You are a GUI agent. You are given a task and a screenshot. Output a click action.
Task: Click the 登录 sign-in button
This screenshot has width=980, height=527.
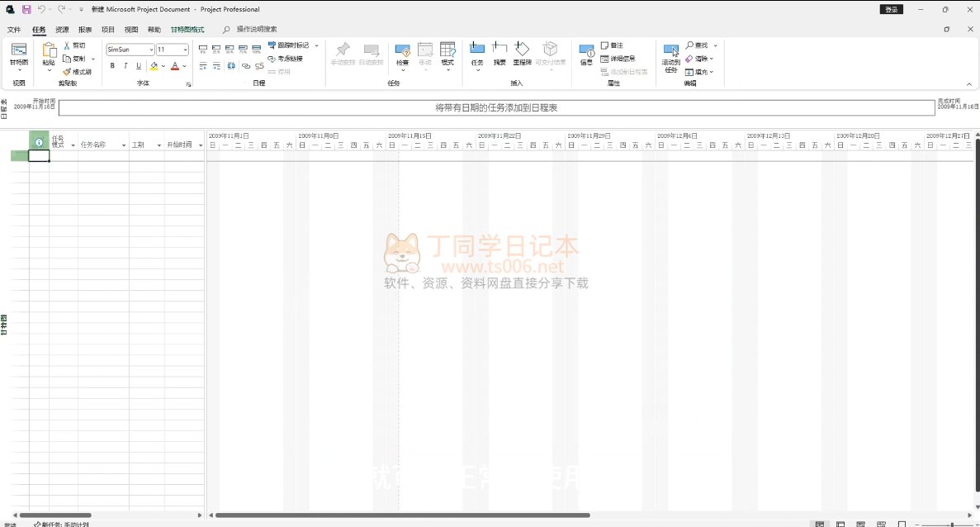(891, 9)
